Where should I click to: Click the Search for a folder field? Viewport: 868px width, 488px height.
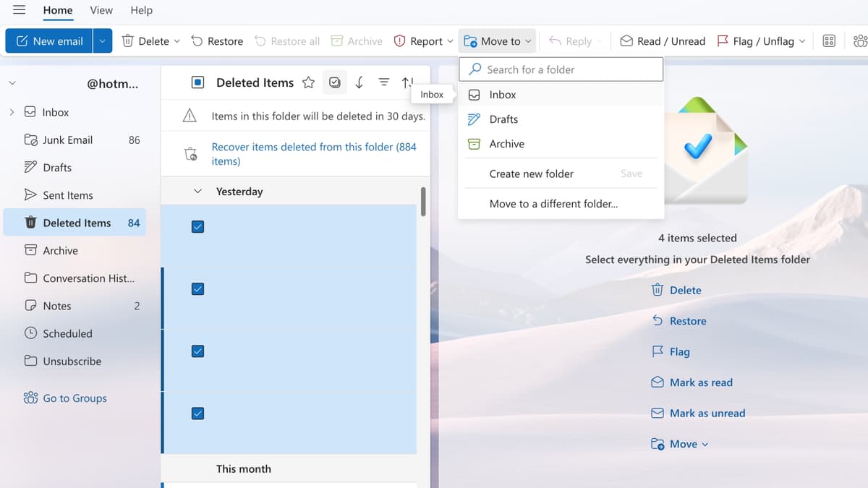pos(561,69)
